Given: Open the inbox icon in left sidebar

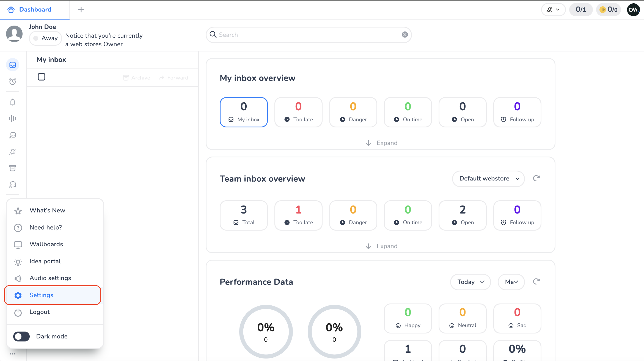Looking at the screenshot, I should pos(13,65).
